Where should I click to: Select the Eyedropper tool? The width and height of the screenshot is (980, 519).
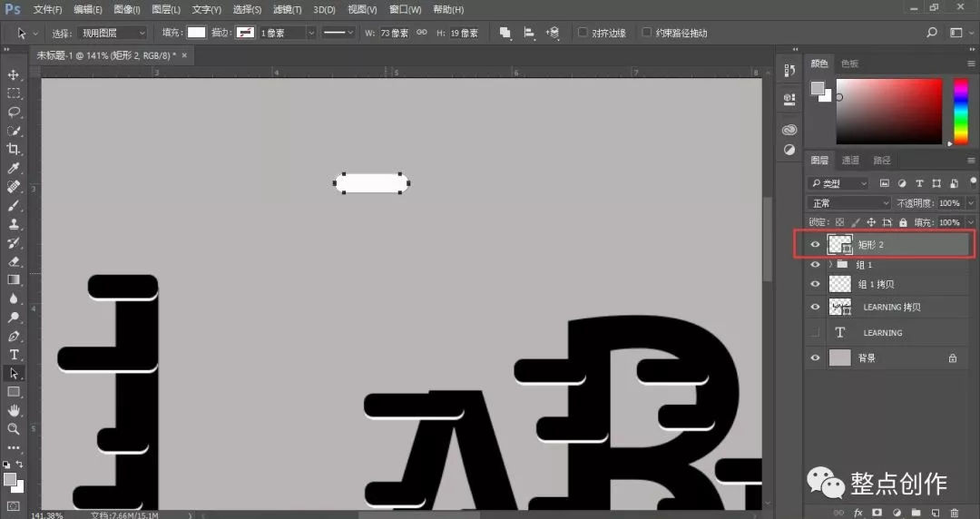pyautogui.click(x=13, y=168)
